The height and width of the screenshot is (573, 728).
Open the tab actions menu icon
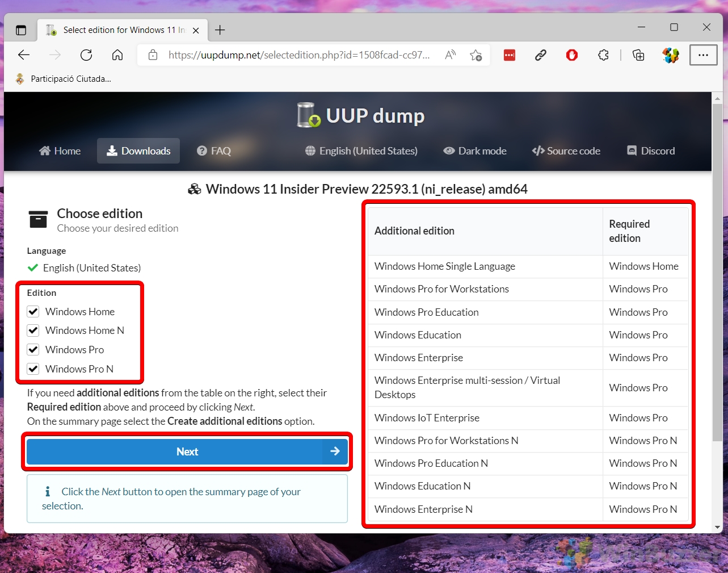21,30
